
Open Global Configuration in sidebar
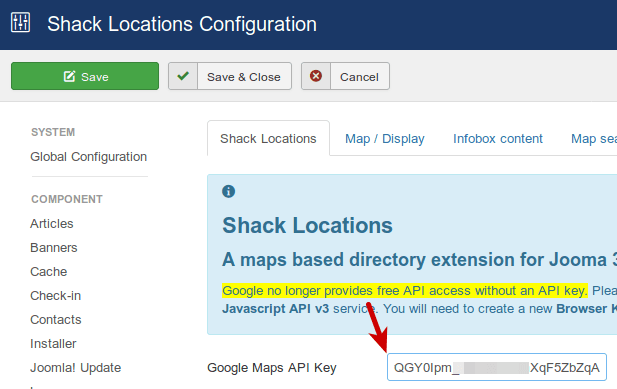tap(89, 157)
